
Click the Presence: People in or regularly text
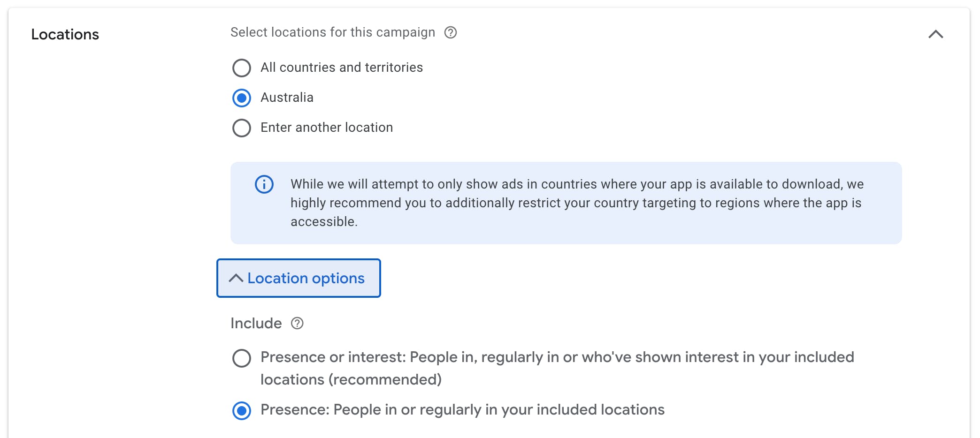coord(462,410)
